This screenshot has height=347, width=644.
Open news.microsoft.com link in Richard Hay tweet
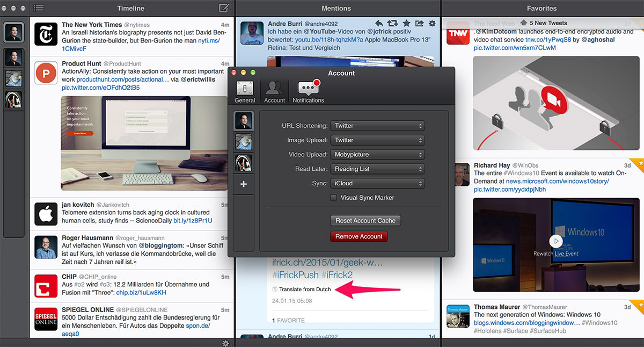point(556,182)
